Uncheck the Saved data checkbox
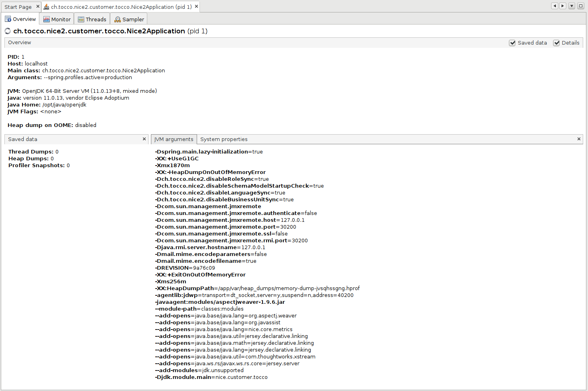This screenshot has height=391, width=588. tap(512, 43)
